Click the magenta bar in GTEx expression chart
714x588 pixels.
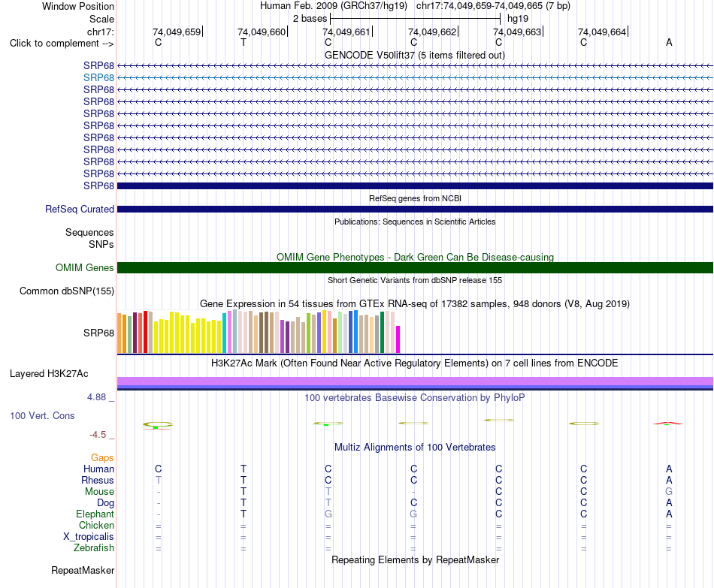(398, 339)
